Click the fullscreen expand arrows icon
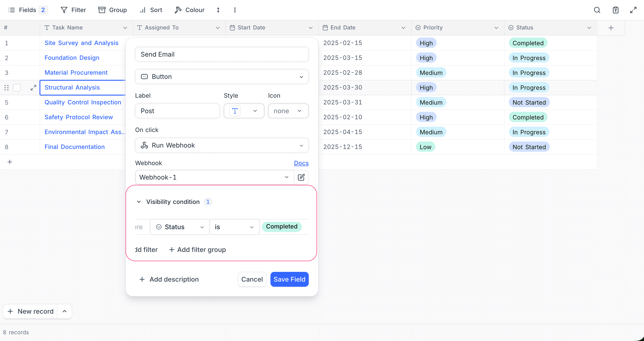The height and width of the screenshot is (341, 644). point(633,10)
